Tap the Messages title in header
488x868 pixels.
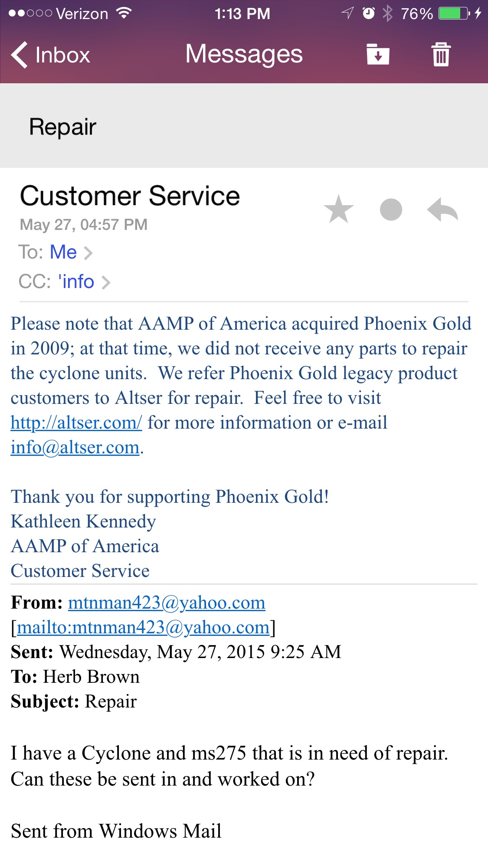tap(244, 54)
